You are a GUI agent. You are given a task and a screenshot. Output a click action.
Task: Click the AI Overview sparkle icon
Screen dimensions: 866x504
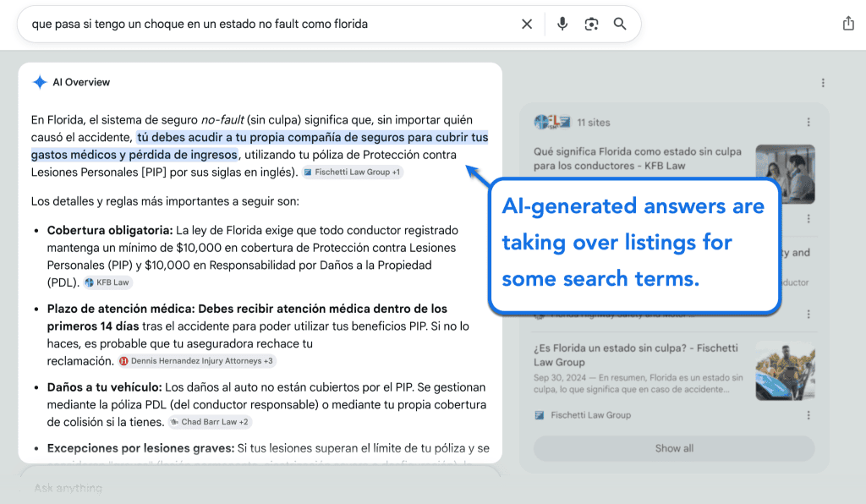[x=40, y=82]
